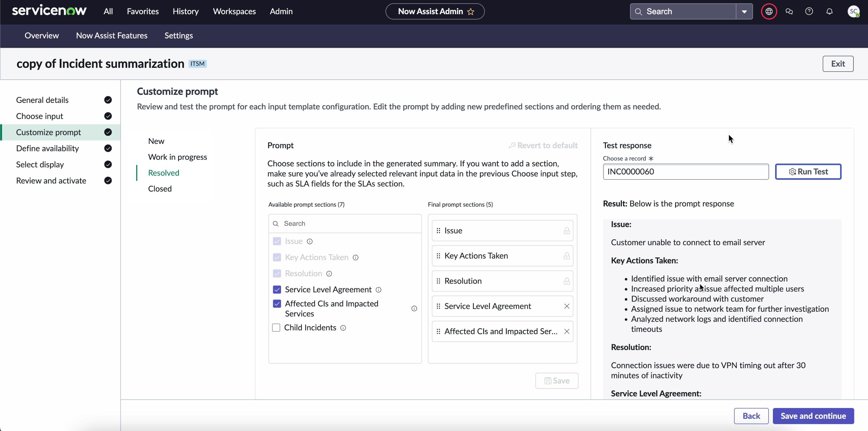Open the SC user avatar menu

tap(853, 11)
